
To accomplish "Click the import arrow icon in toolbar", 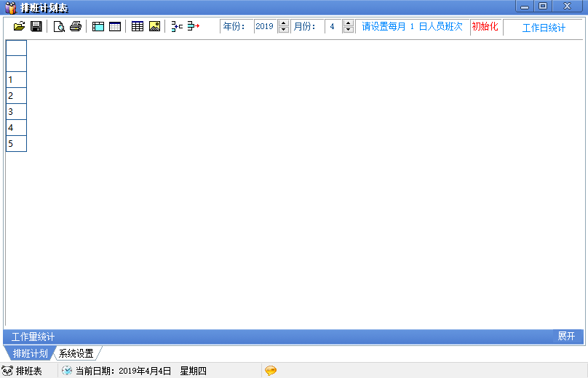I will (x=177, y=27).
